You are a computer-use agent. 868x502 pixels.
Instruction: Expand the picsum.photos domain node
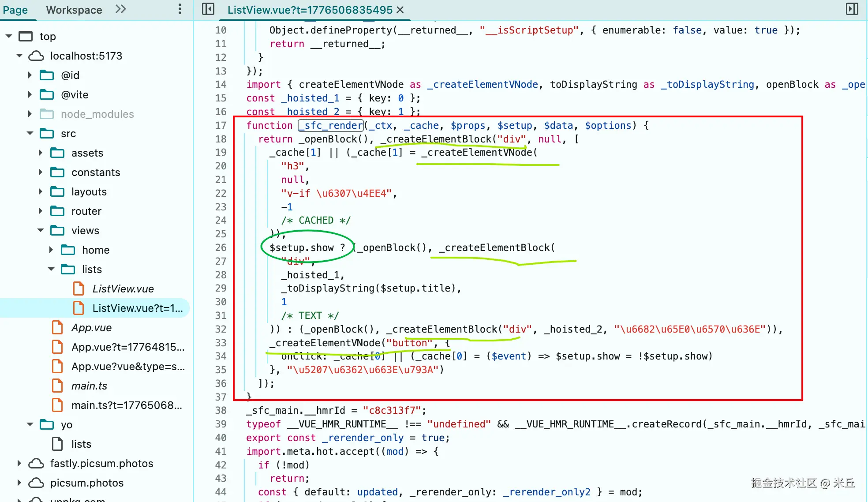[x=19, y=483]
